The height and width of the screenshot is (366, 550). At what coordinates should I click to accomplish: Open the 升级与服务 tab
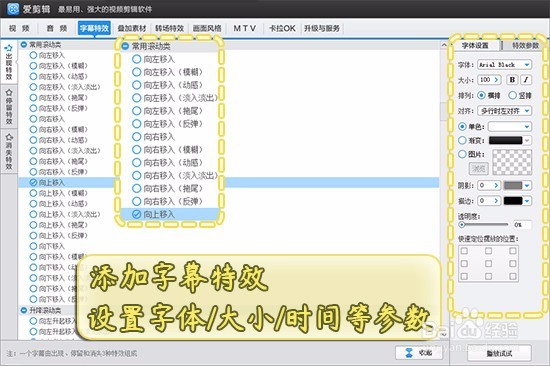pyautogui.click(x=322, y=28)
